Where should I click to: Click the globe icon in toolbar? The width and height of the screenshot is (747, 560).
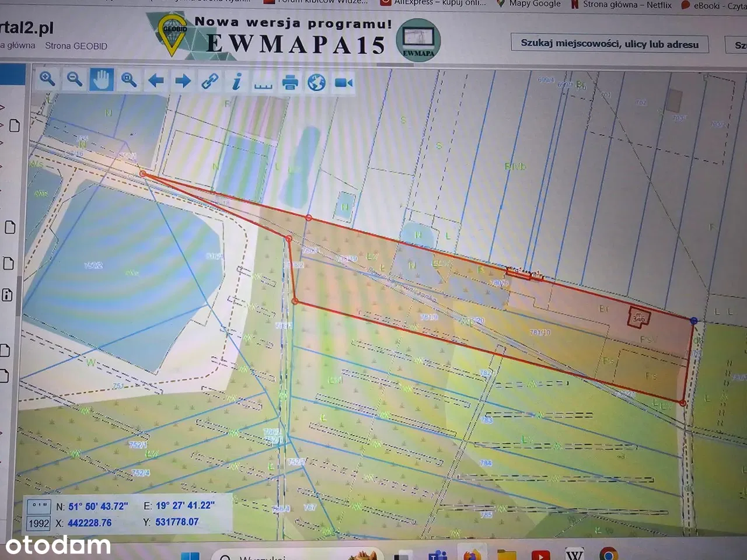point(317,82)
